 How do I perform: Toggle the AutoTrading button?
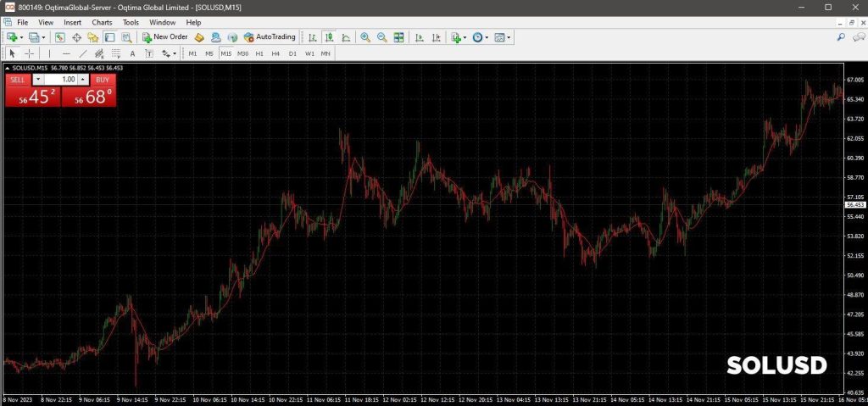270,37
